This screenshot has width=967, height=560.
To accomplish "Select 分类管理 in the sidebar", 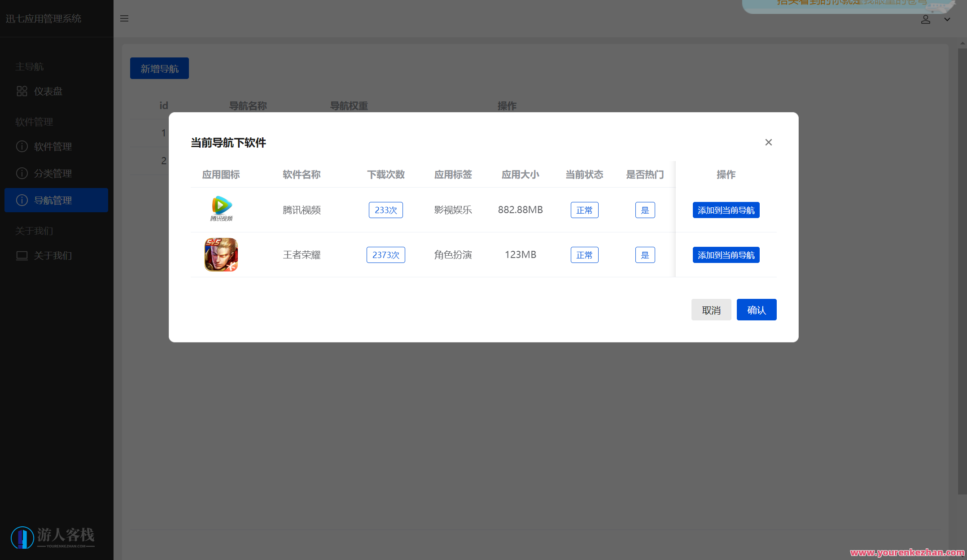I will (x=53, y=174).
